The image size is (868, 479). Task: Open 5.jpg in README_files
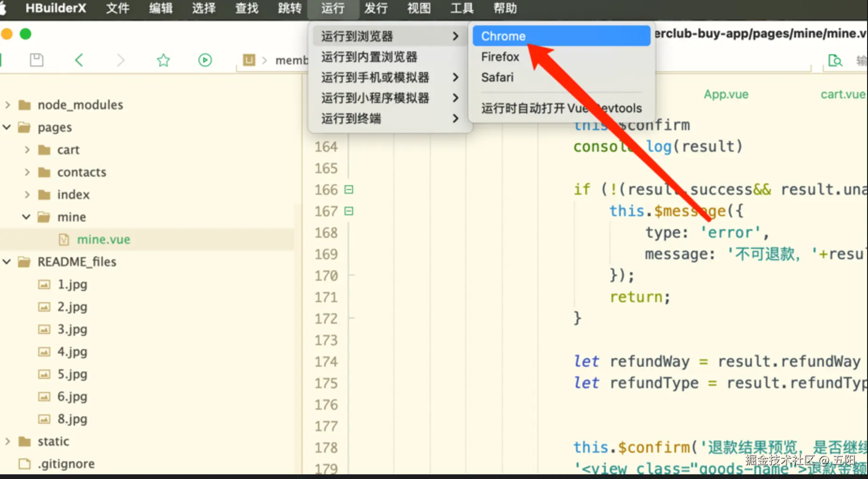72,374
